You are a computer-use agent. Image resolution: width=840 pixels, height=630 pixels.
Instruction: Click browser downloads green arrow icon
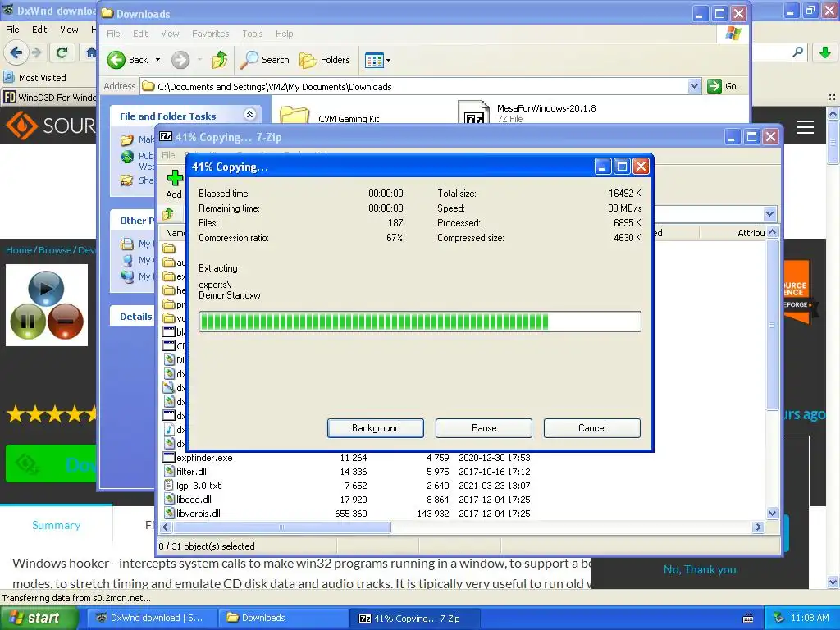point(825,52)
